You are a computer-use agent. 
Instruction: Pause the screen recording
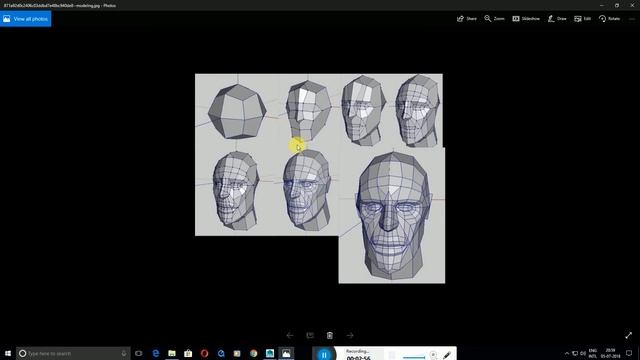[324, 355]
